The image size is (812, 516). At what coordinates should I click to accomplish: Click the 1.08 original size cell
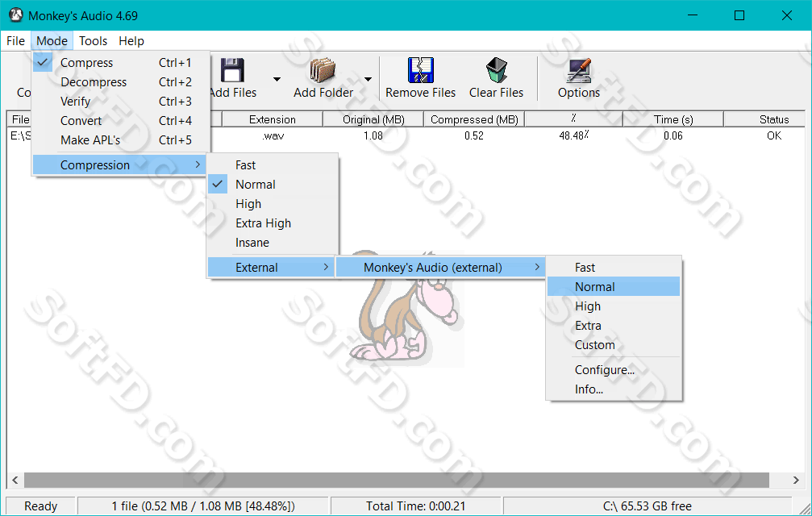[x=373, y=135]
